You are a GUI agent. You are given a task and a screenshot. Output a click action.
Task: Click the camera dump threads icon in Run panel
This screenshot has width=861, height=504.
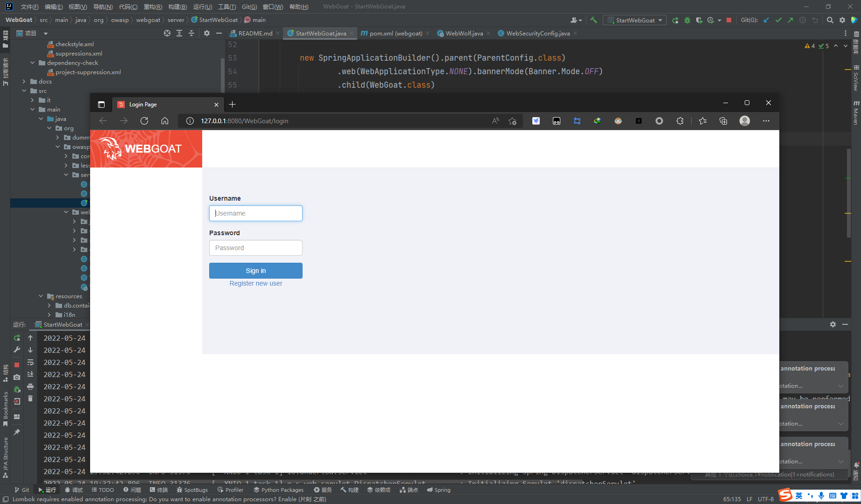(x=17, y=377)
